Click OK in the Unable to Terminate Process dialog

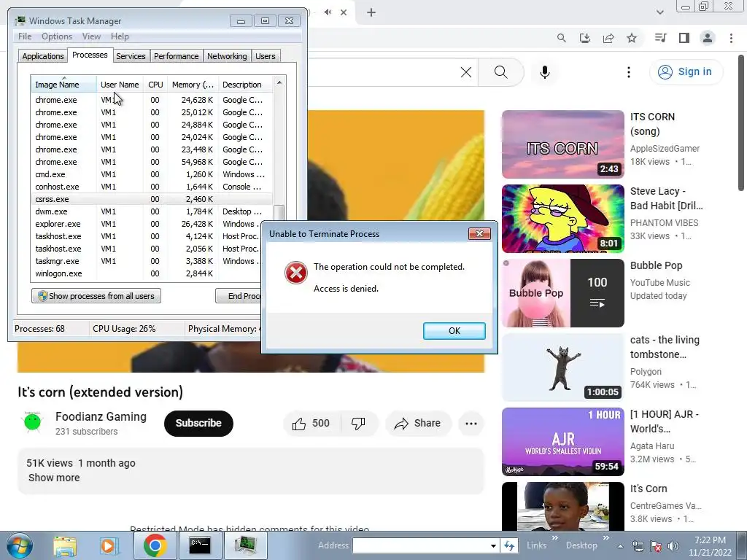pos(454,330)
